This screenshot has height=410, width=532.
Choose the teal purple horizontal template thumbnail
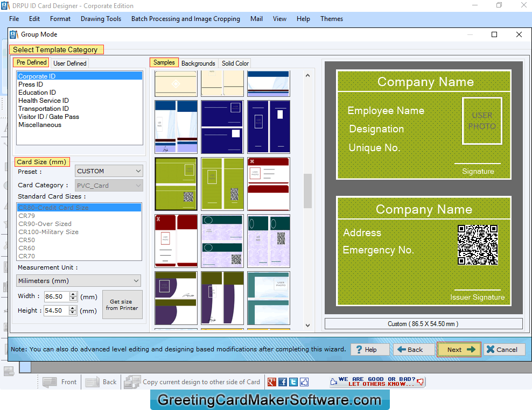(x=222, y=241)
